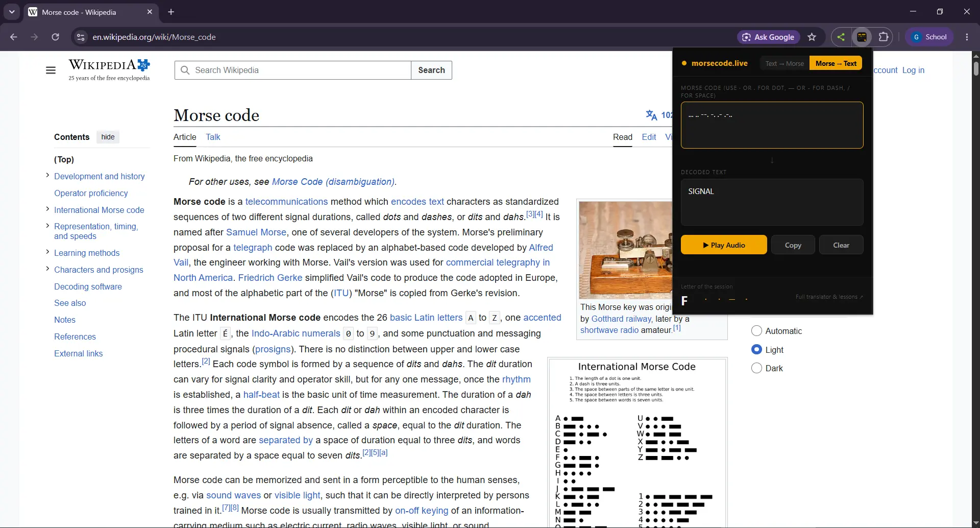
Task: Click the address bar URL
Action: [x=154, y=37]
